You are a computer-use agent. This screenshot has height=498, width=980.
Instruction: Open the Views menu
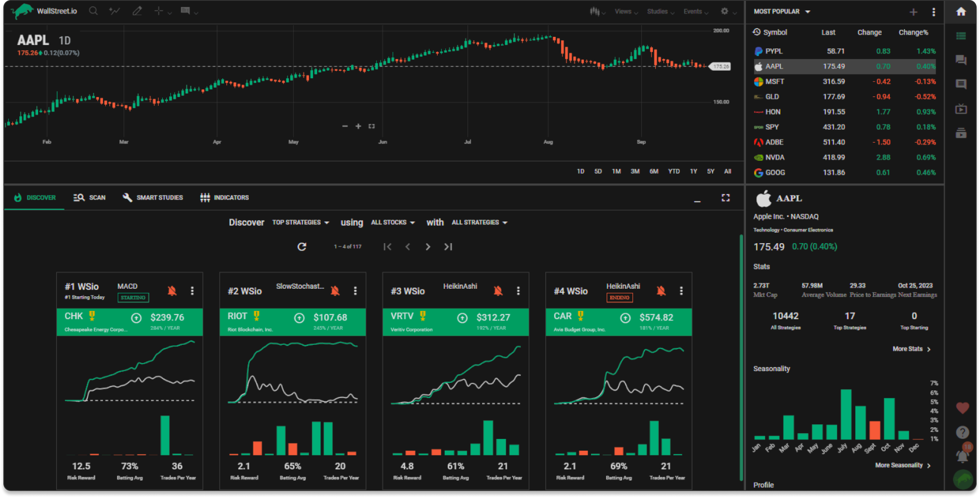click(626, 12)
